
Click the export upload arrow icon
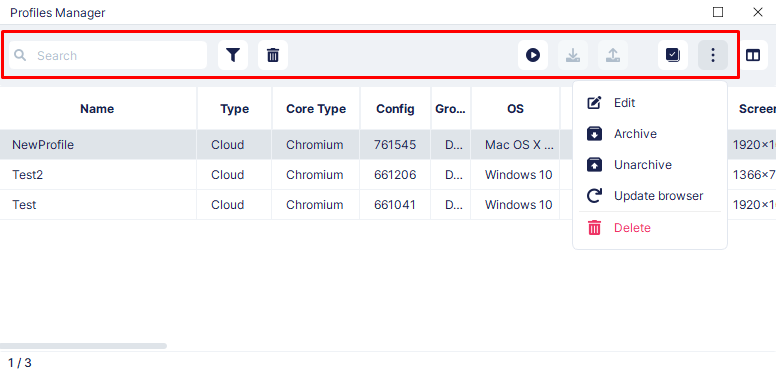pyautogui.click(x=613, y=55)
